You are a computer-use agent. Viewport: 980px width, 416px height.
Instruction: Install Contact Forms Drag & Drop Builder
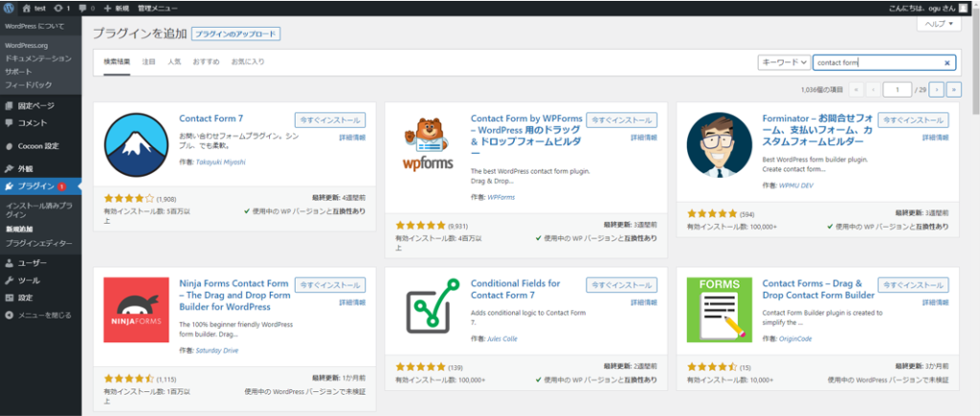click(x=913, y=284)
